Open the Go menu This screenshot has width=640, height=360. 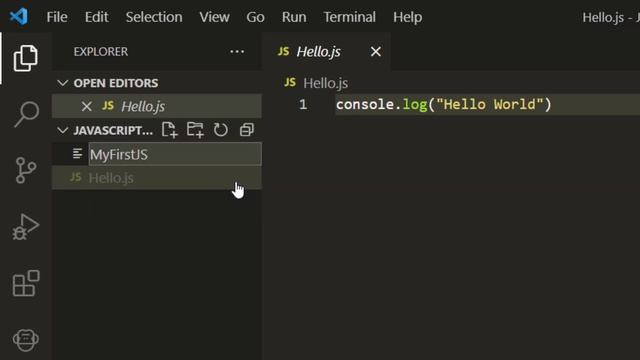pos(255,17)
